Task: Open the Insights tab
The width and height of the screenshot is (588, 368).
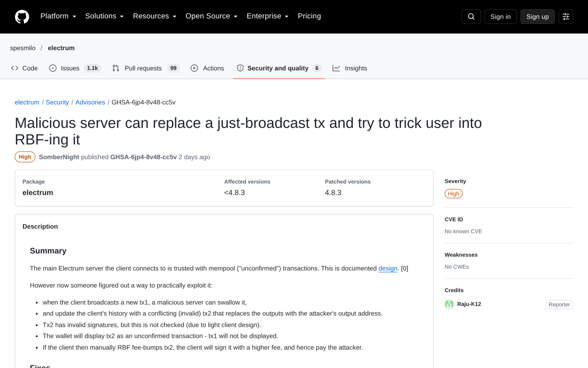Action: click(350, 68)
